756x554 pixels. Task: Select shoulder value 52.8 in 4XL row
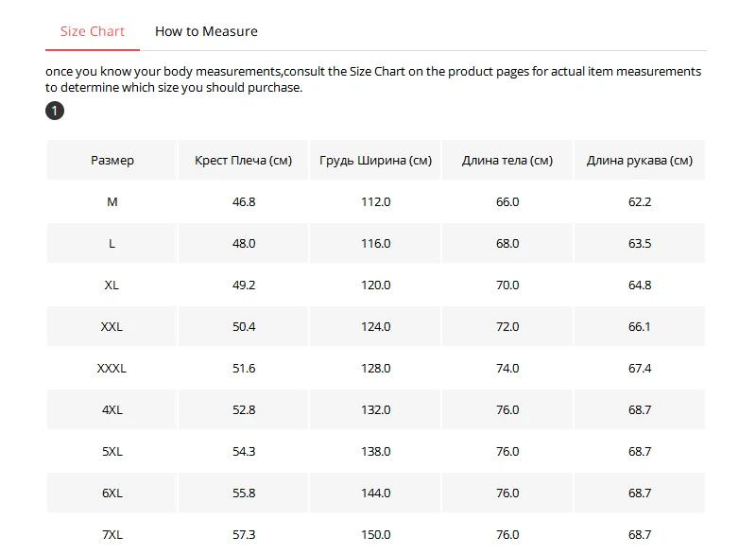click(244, 410)
